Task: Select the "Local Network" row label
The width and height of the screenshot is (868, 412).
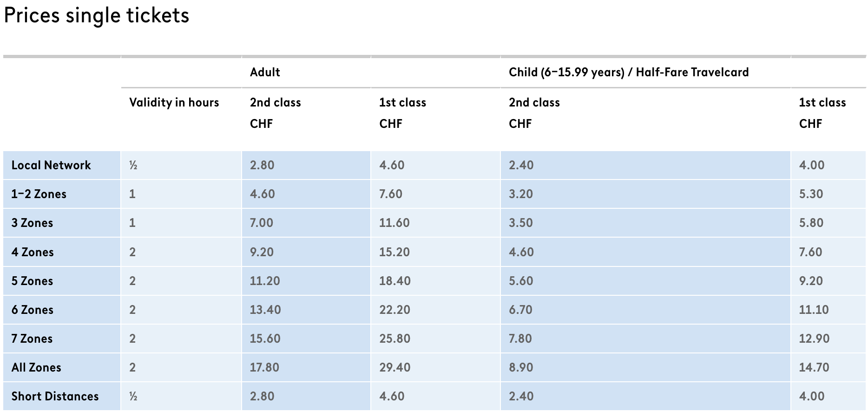Action: coord(51,165)
